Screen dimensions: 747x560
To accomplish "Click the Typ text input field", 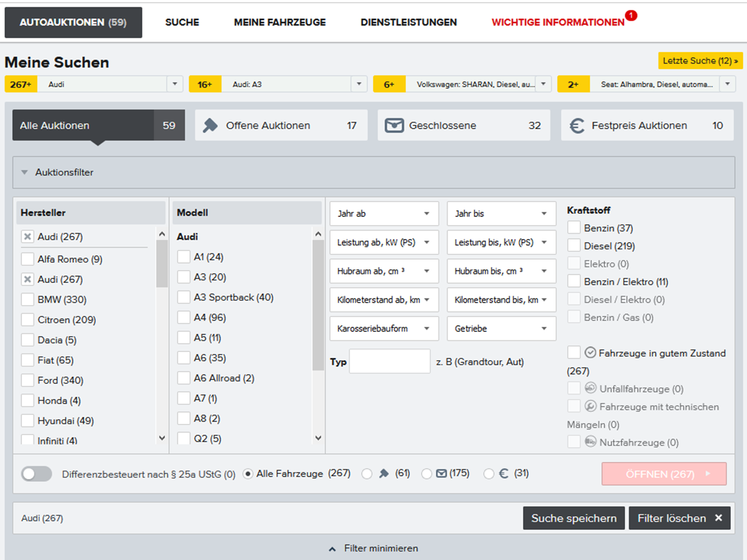I will click(390, 361).
